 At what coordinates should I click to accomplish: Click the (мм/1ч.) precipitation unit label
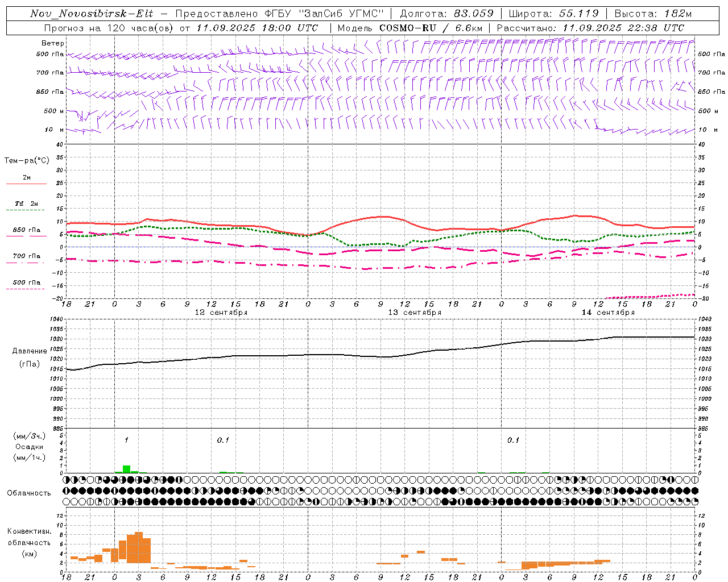pos(30,458)
